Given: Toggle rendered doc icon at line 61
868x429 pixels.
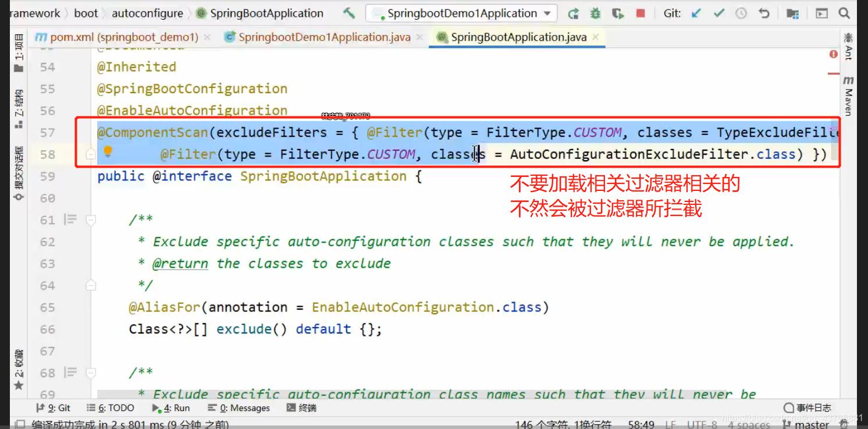Looking at the screenshot, I should tap(70, 219).
